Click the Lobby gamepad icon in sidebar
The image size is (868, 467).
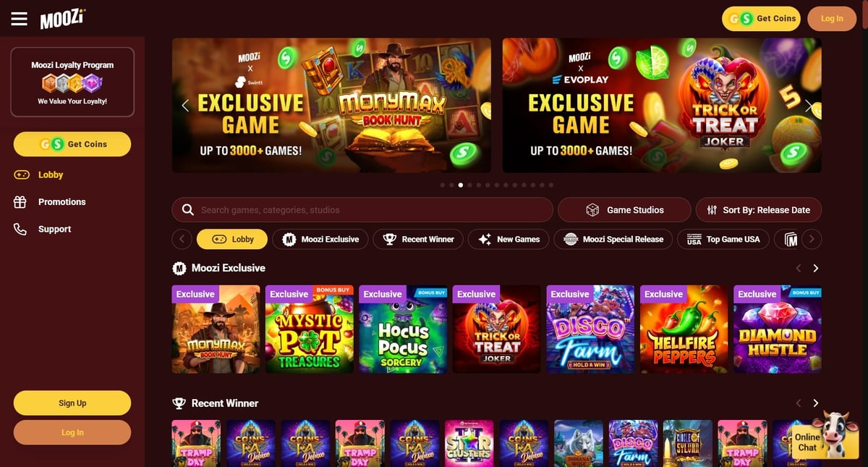(x=21, y=174)
